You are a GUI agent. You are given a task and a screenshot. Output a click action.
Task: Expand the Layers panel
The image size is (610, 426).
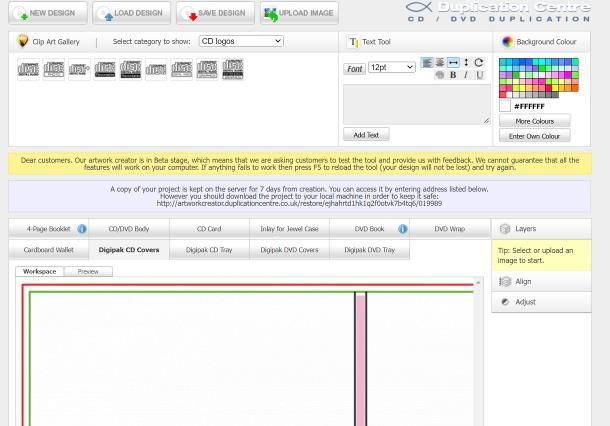pos(541,229)
